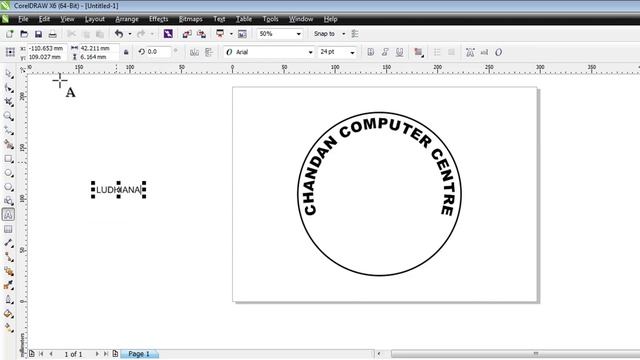Toggle the bullet list button
Viewport: 640px width, 360px height.
(x=437, y=52)
